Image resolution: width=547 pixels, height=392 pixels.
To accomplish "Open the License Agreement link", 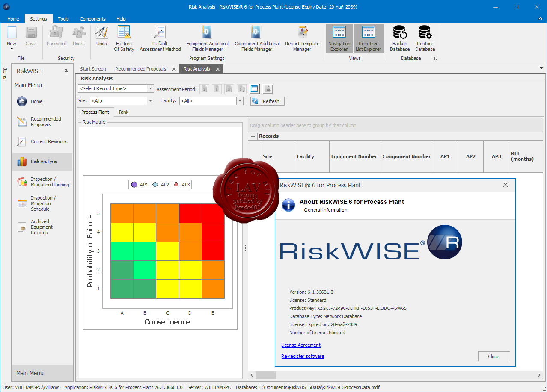I will pyautogui.click(x=301, y=345).
